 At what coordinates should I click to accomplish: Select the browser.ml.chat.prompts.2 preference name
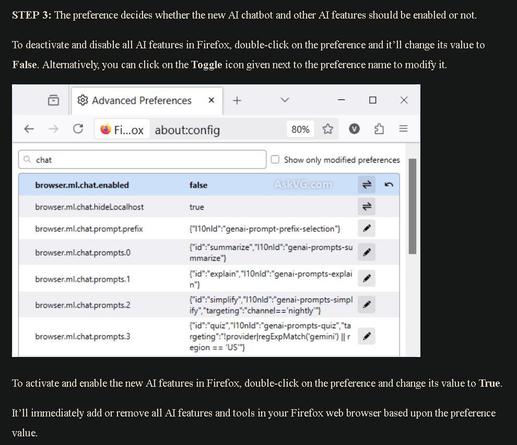83,305
